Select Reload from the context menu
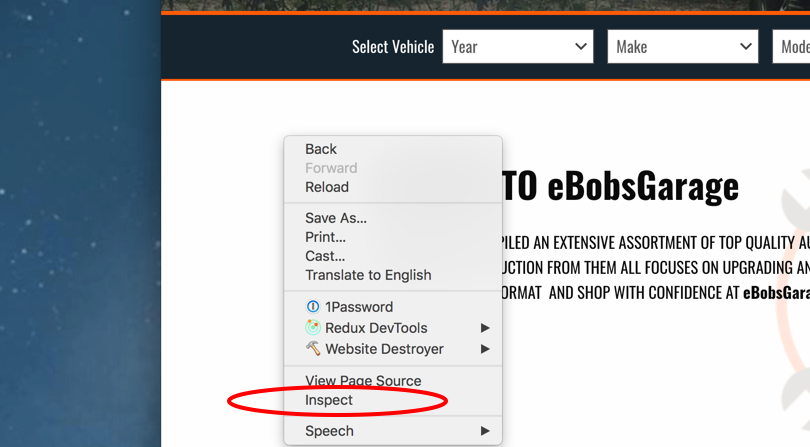Screen dimensions: 810x447 click(x=393, y=187)
